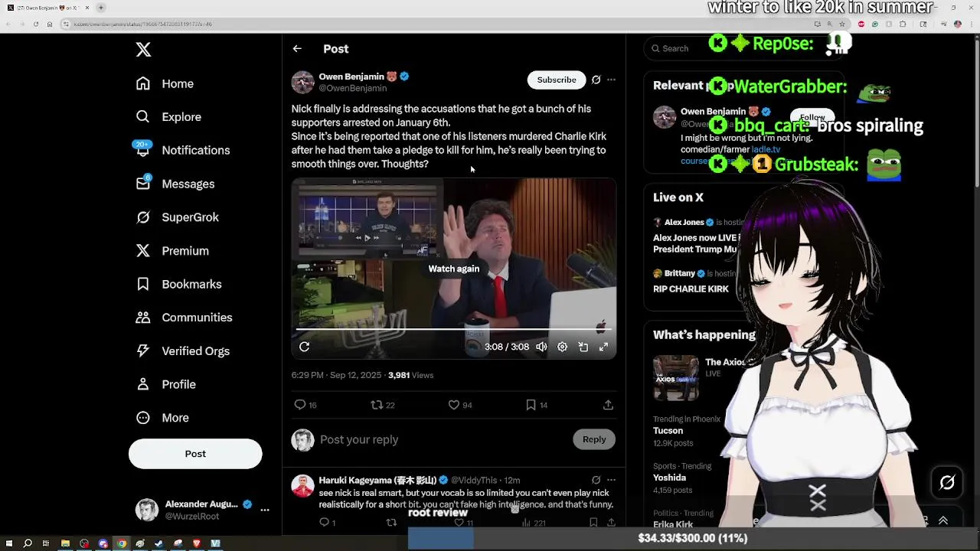The width and height of the screenshot is (980, 551).
Task: Enter video fullscreen
Action: (603, 347)
